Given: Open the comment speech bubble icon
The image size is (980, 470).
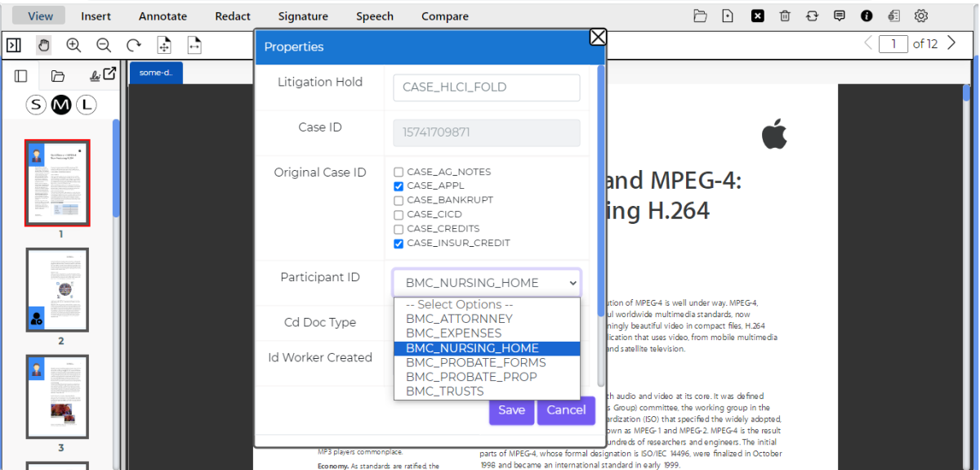Looking at the screenshot, I should (840, 16).
